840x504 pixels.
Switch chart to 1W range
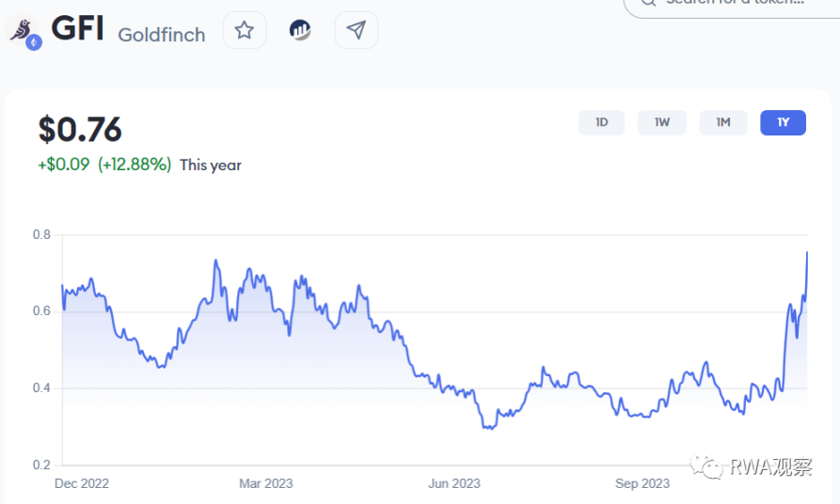point(662,122)
